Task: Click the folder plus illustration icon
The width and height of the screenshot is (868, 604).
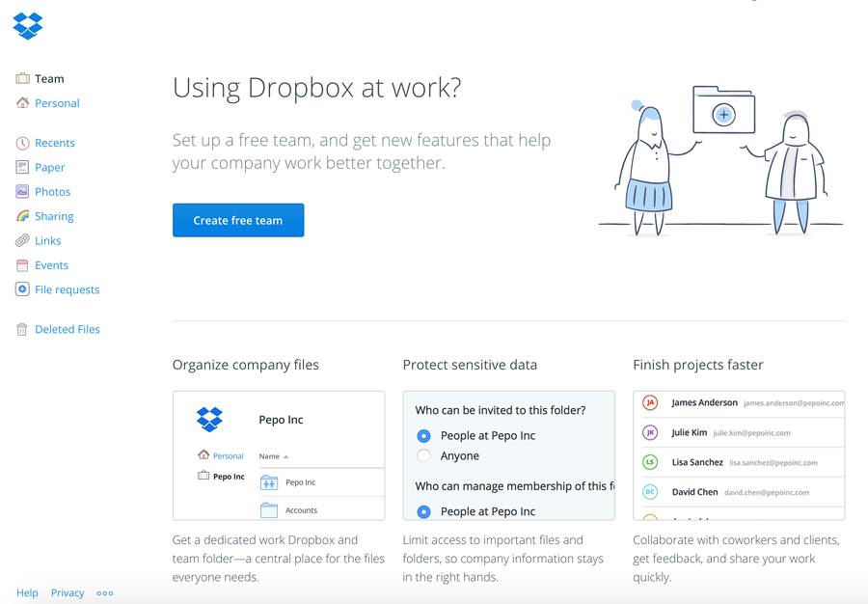Action: point(723,110)
